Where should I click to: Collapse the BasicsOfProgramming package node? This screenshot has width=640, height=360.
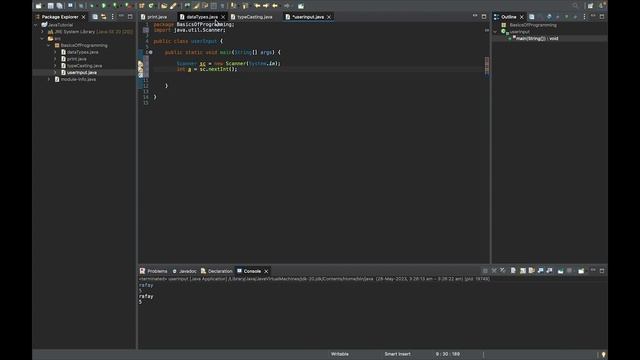click(x=49, y=45)
